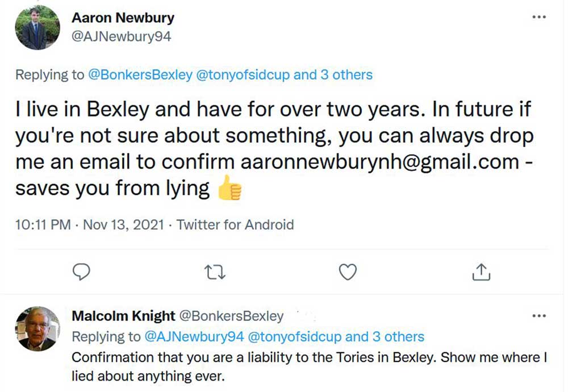The width and height of the screenshot is (568, 392).
Task: Open Aaron Newbury's profile picture
Action: click(x=37, y=28)
